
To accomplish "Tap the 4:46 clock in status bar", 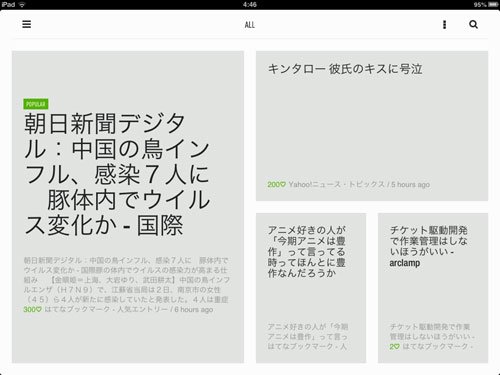I will (x=250, y=4).
